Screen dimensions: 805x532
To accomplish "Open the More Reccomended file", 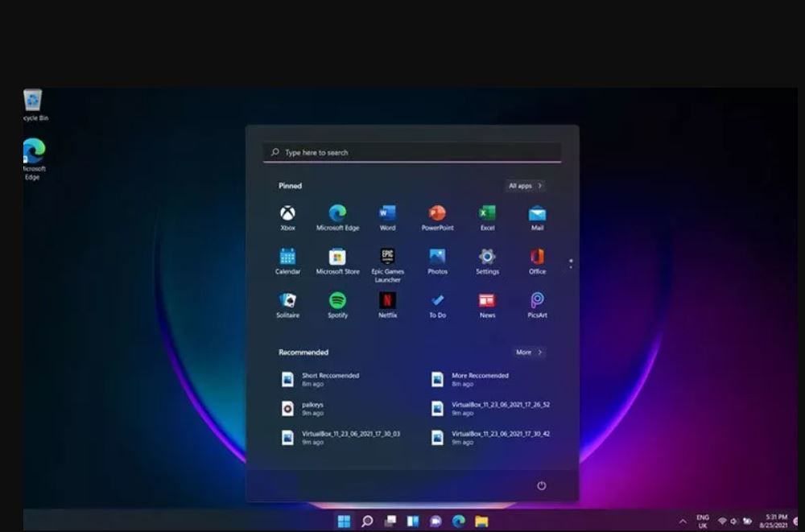I will pos(470,380).
